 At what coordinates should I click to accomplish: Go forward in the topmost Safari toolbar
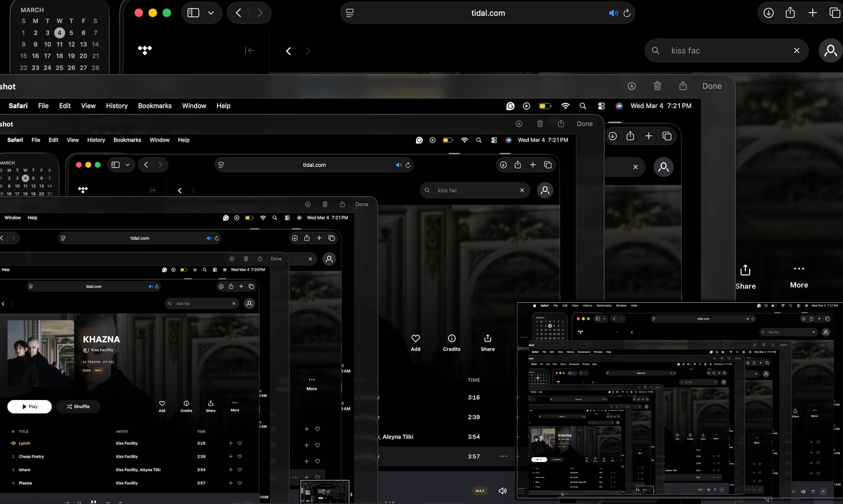coord(260,13)
